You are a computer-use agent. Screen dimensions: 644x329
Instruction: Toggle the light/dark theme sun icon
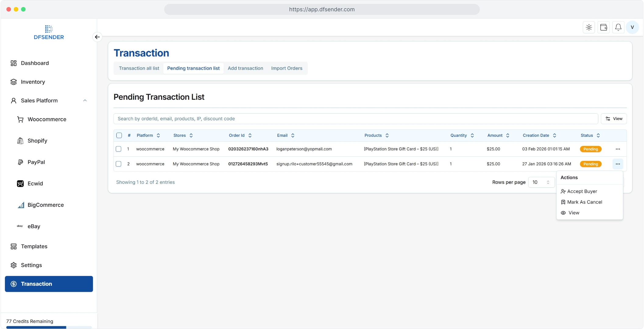click(x=589, y=27)
